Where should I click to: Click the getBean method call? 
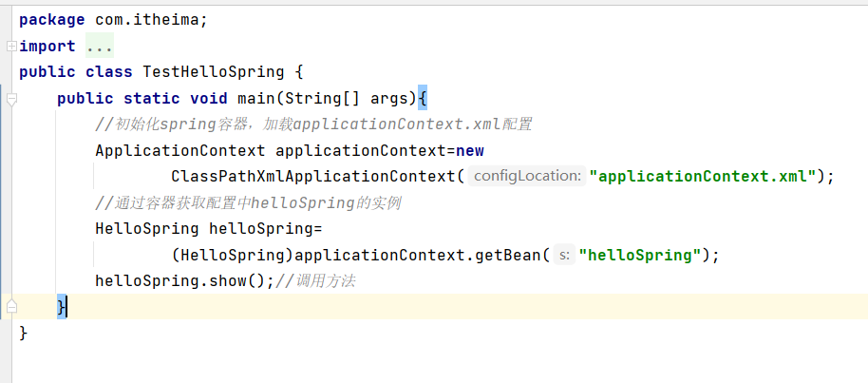click(506, 255)
